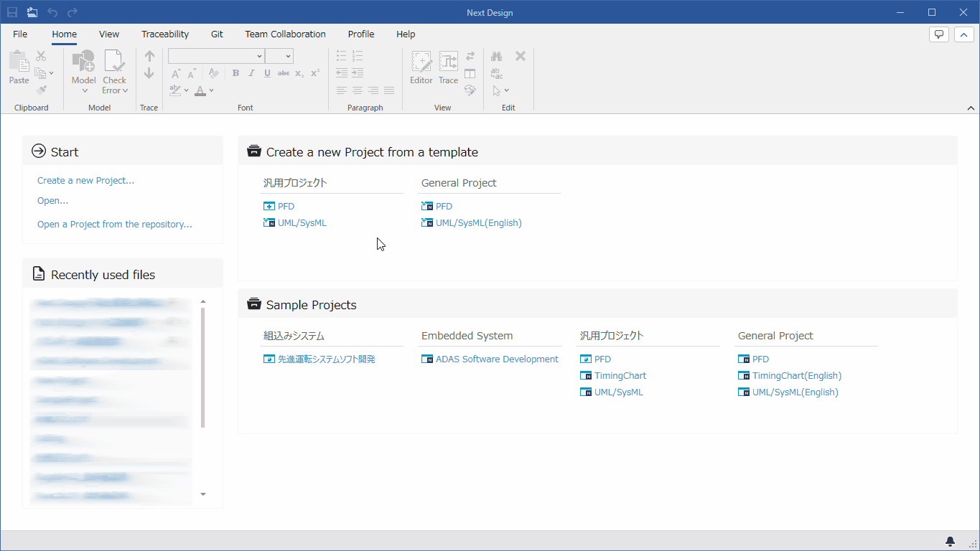Click the Editor view icon
The width and height of the screenshot is (980, 551).
coord(421,62)
